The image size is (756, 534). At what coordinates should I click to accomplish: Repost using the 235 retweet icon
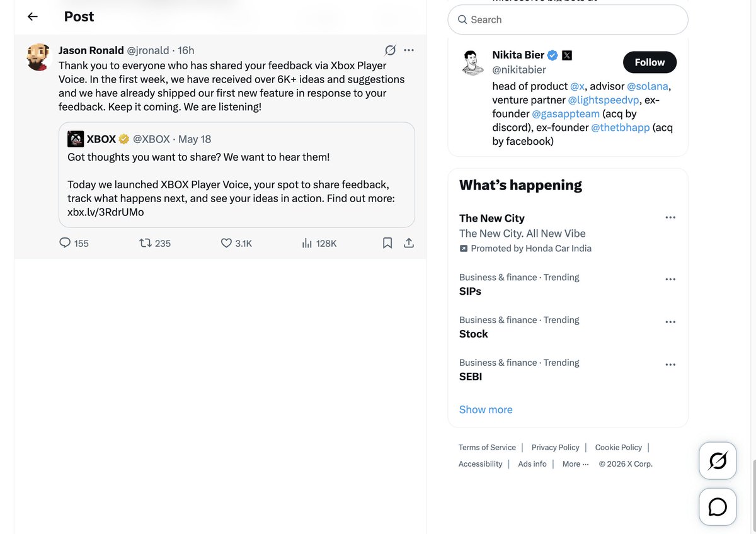(x=146, y=243)
